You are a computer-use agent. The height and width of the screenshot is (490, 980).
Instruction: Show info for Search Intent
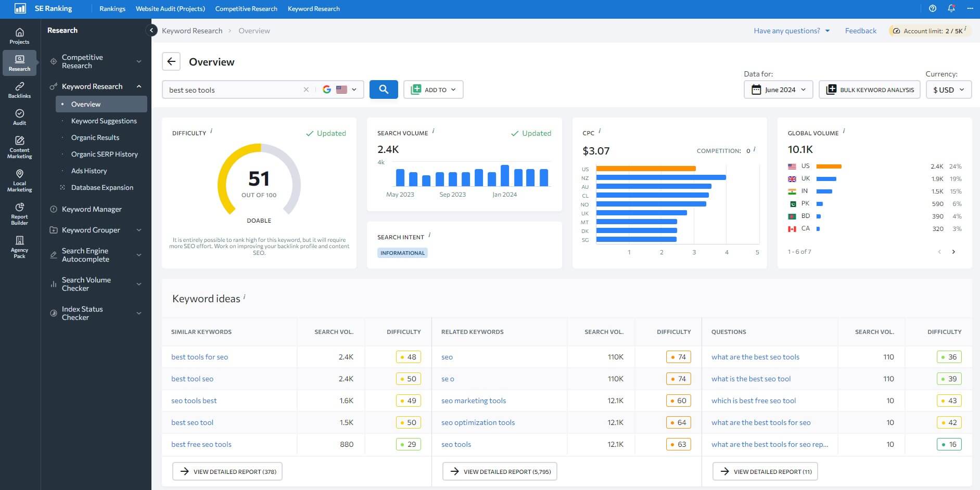(x=429, y=235)
